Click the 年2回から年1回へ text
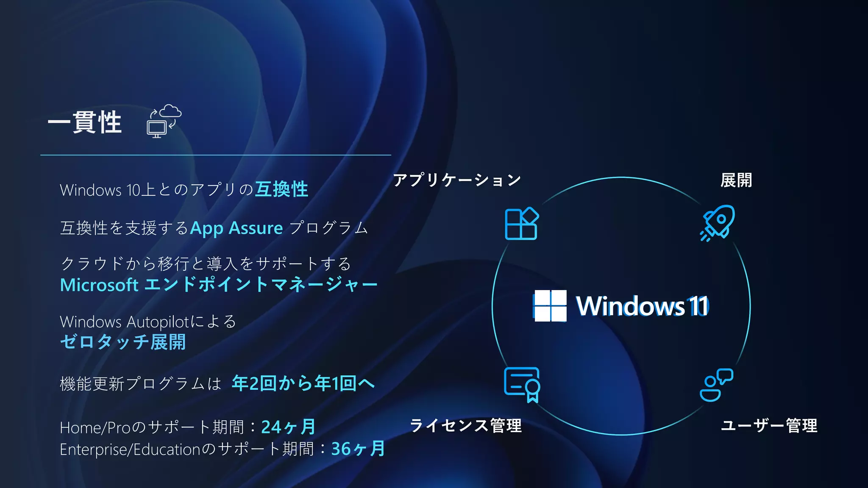The width and height of the screenshot is (868, 488). point(303,383)
